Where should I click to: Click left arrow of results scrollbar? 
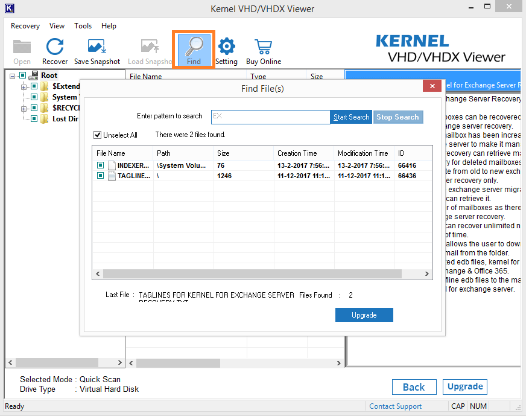98,274
